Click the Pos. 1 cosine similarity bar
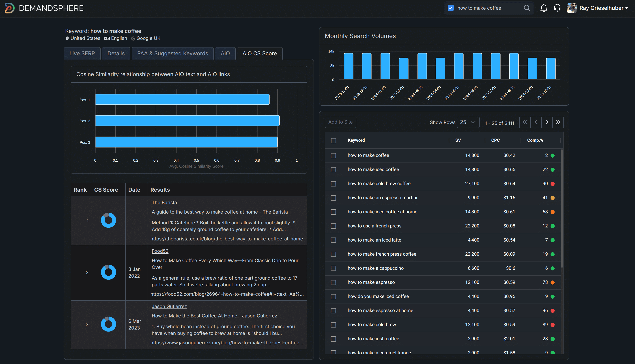The image size is (635, 364). 182,99
